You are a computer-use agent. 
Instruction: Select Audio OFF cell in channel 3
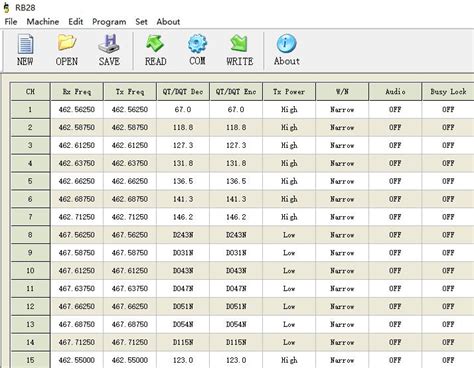pyautogui.click(x=395, y=145)
